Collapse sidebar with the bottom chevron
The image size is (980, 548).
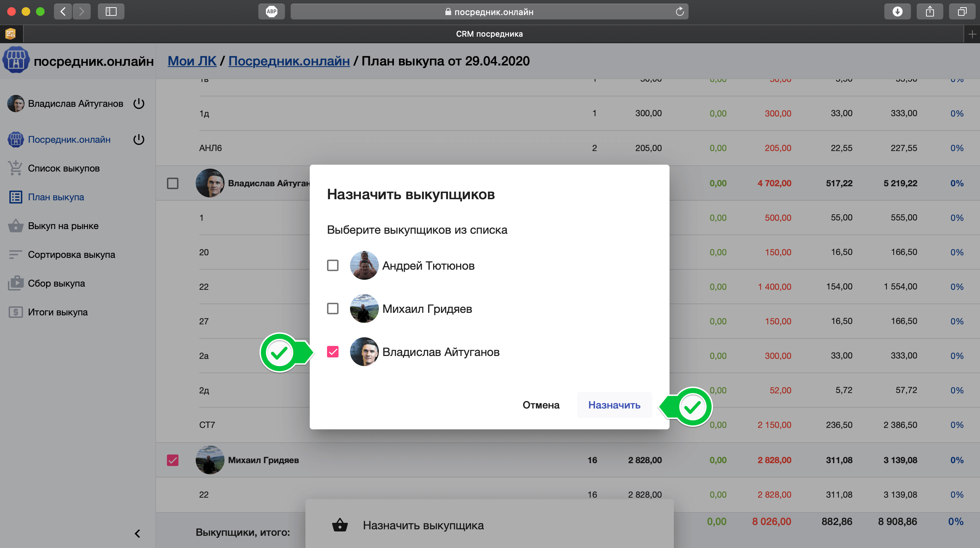point(137,534)
